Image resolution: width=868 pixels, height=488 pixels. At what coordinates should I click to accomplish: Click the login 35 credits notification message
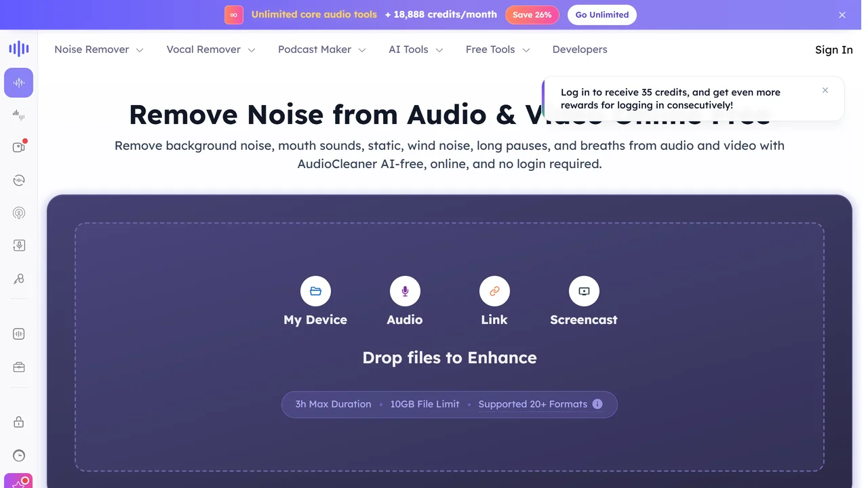coord(671,99)
